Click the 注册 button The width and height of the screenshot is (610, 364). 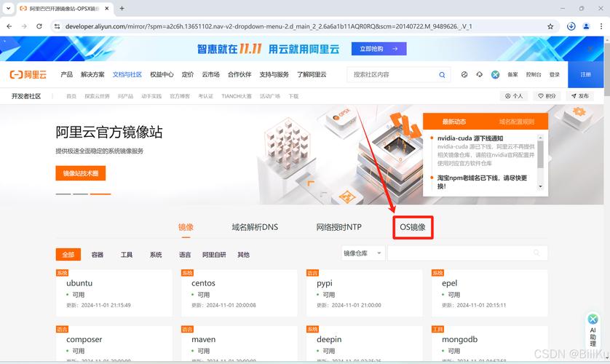586,74
